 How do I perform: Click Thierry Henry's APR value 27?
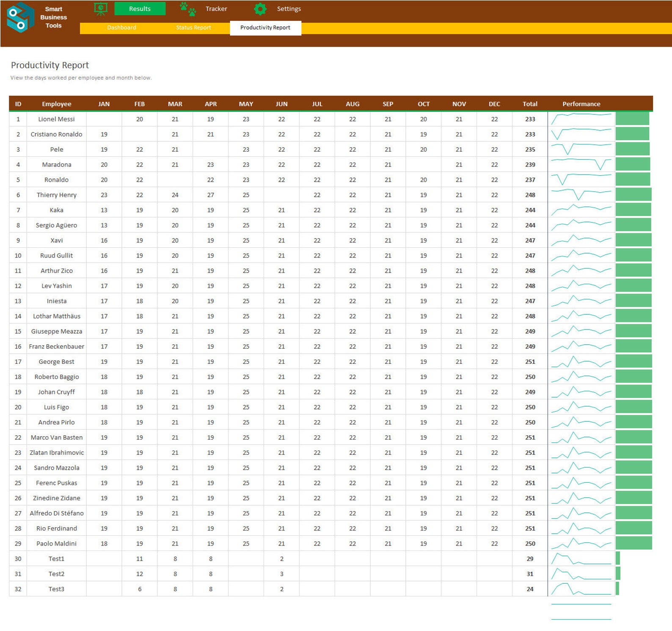pyautogui.click(x=210, y=195)
